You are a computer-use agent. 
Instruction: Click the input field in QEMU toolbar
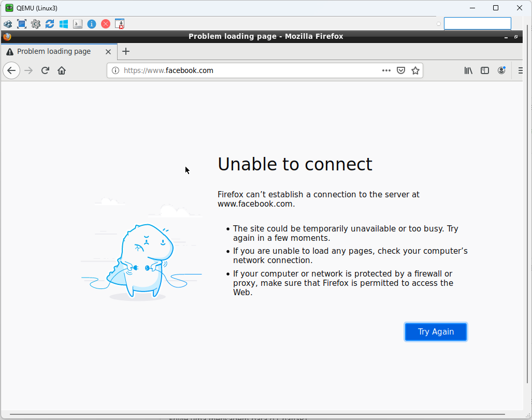click(478, 24)
